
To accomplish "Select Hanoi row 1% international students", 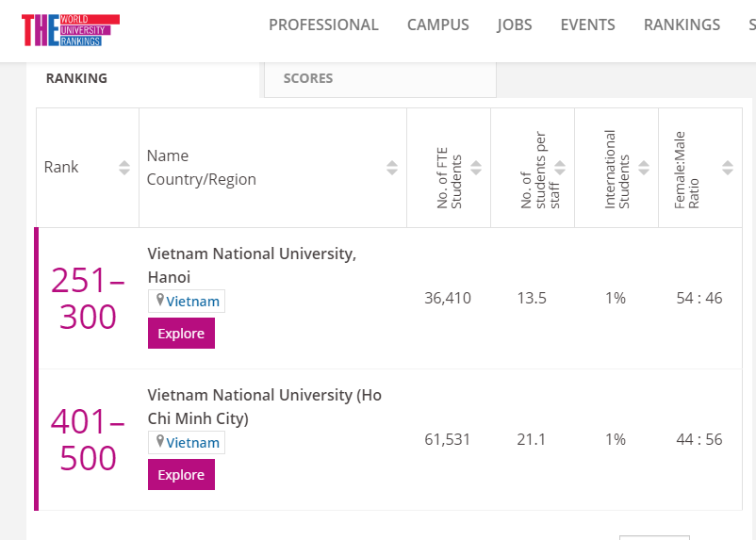I will click(616, 299).
